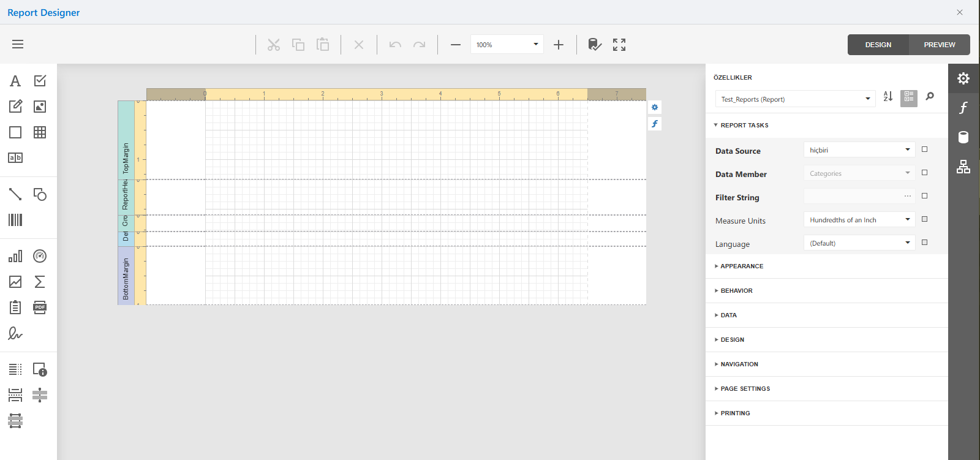Select the Panel control in toolbox
Screen dimensions: 980x460
click(15, 132)
